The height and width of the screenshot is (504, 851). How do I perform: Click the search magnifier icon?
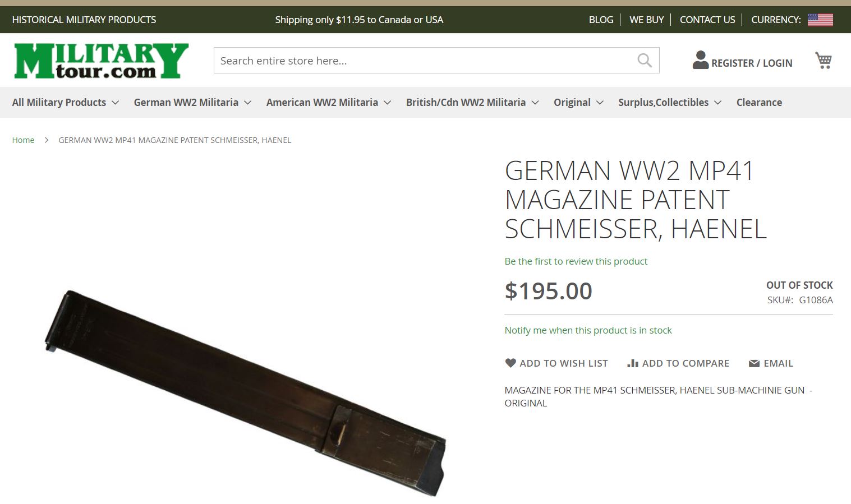(x=645, y=60)
